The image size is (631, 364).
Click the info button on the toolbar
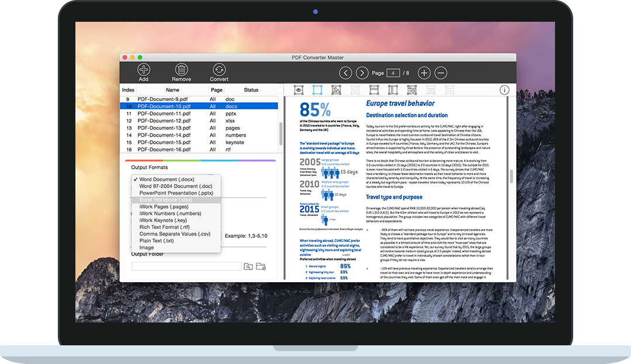tap(504, 89)
